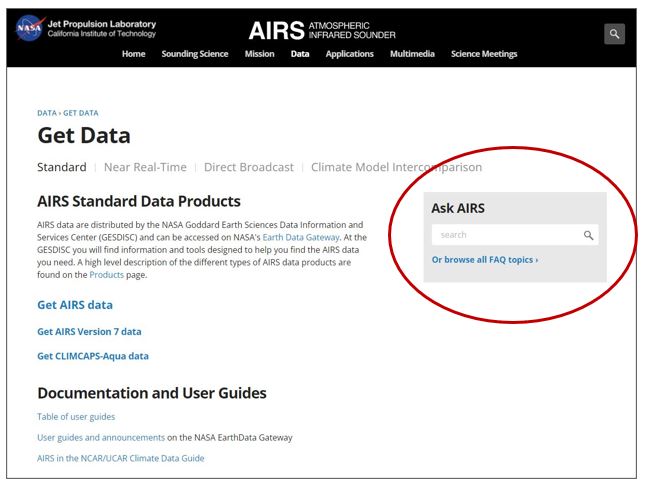Select the Standard tab

click(62, 167)
